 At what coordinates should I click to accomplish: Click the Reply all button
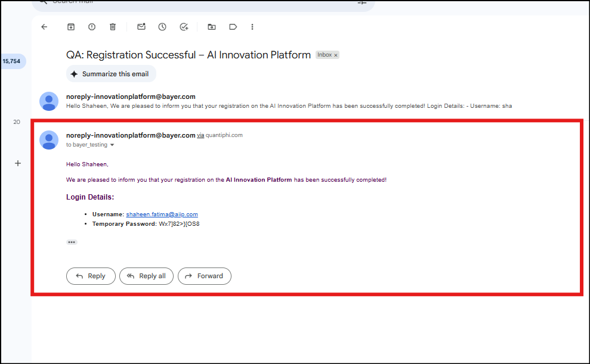146,276
